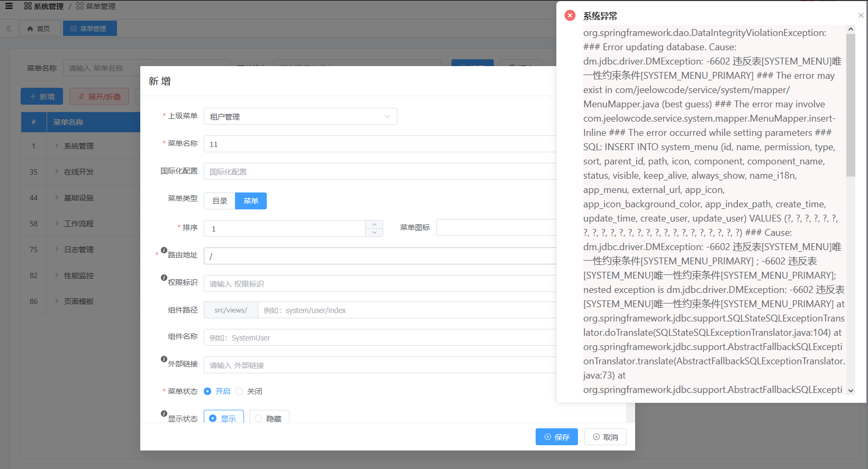This screenshot has width=868, height=469.
Task: Select the 隐藏 display status option
Action: [x=269, y=418]
